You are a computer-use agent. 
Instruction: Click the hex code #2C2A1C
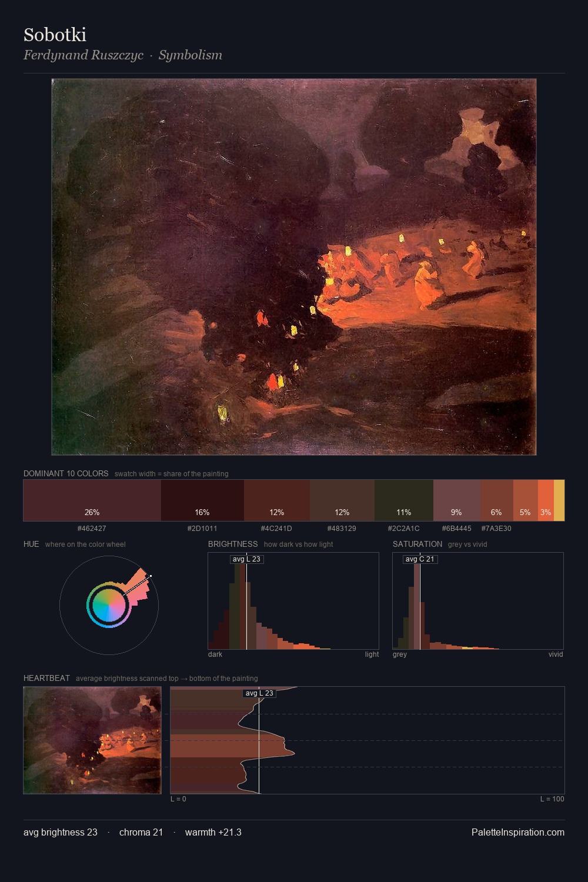(x=404, y=529)
